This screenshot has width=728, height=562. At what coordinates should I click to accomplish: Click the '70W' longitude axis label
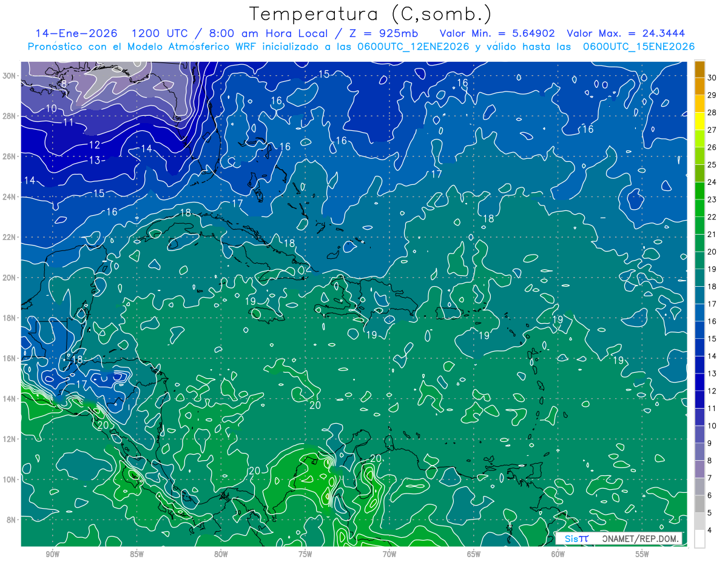click(389, 554)
